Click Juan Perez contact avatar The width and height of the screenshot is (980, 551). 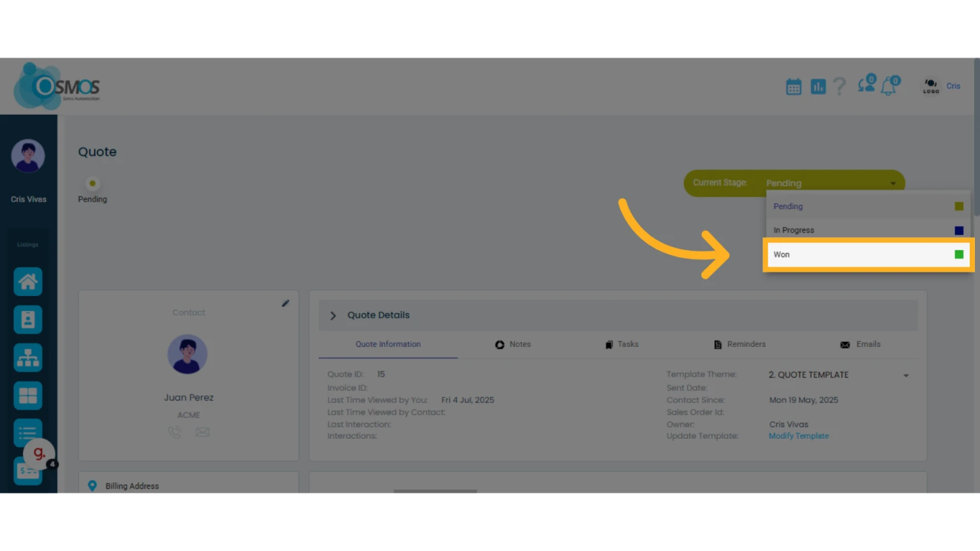click(188, 354)
